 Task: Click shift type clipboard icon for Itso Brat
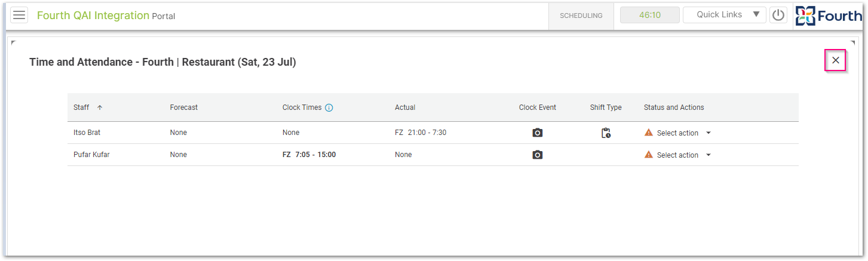click(x=606, y=133)
